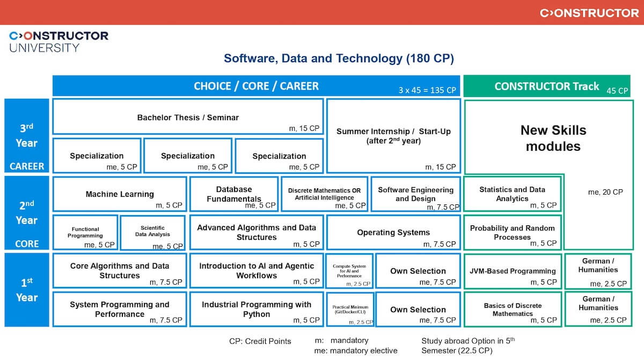The width and height of the screenshot is (644, 362).
Task: Click System Programming and Performance module
Action: click(x=120, y=309)
